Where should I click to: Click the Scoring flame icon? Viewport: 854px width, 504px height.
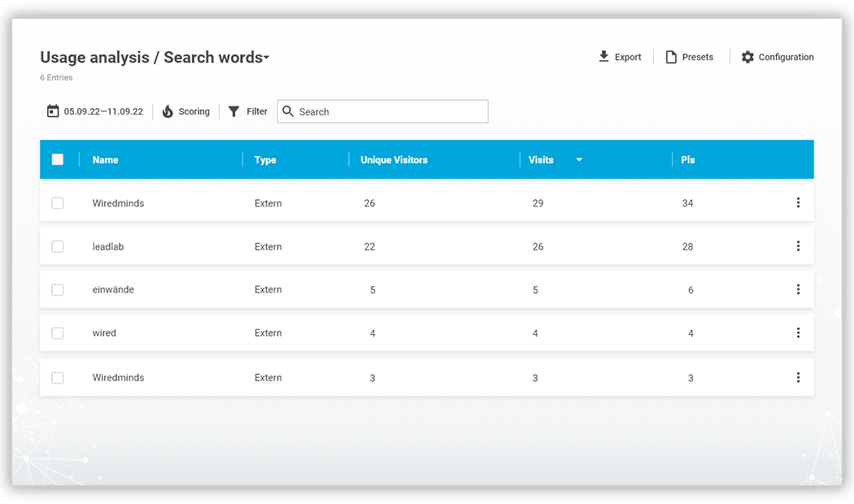[x=168, y=111]
